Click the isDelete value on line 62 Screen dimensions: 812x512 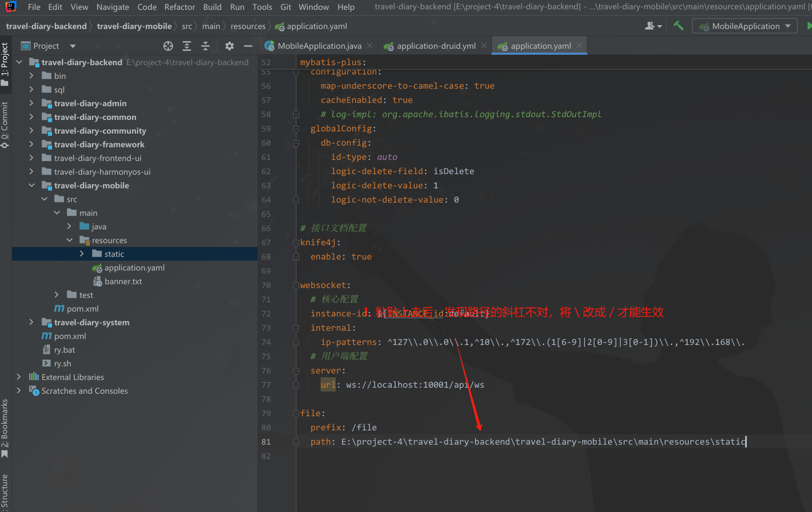pyautogui.click(x=454, y=171)
